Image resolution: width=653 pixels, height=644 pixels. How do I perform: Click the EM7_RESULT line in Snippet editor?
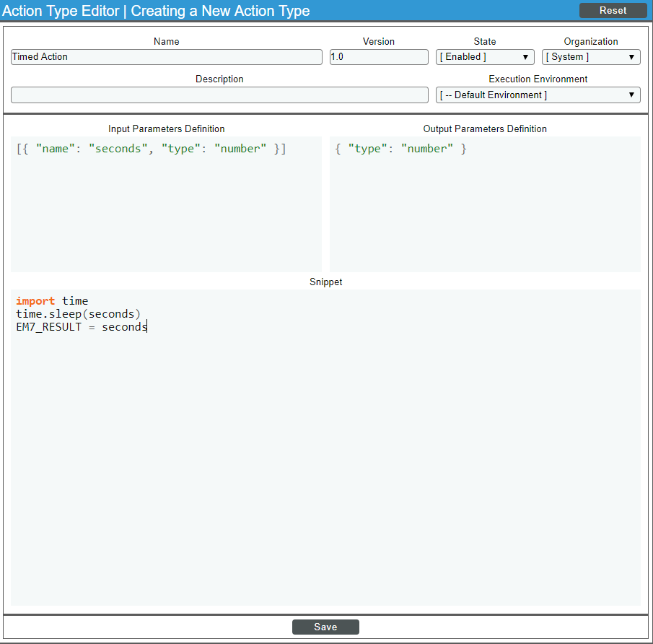click(x=82, y=327)
